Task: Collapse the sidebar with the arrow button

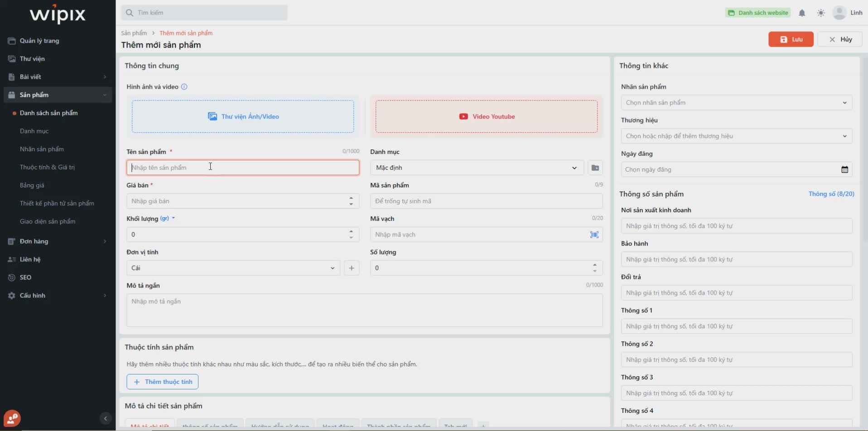Action: point(105,418)
